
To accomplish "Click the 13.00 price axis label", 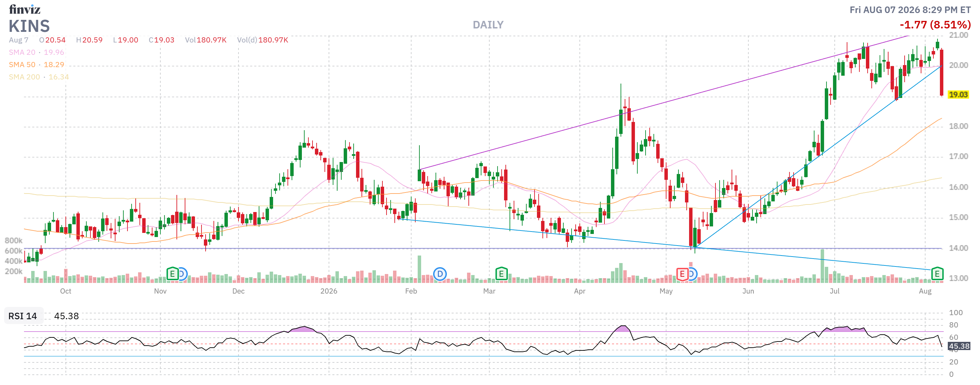I will point(958,278).
